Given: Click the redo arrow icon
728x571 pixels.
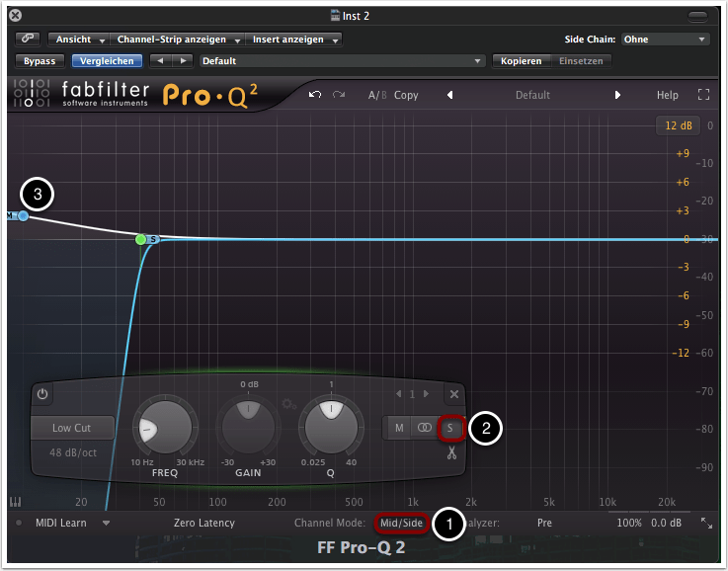Looking at the screenshot, I should (339, 95).
